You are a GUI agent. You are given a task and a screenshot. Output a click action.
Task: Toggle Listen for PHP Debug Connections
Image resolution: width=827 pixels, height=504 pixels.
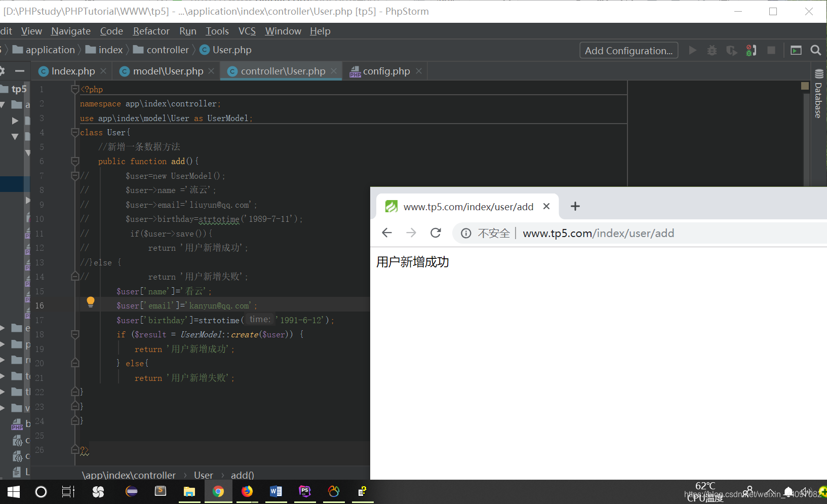[751, 50]
